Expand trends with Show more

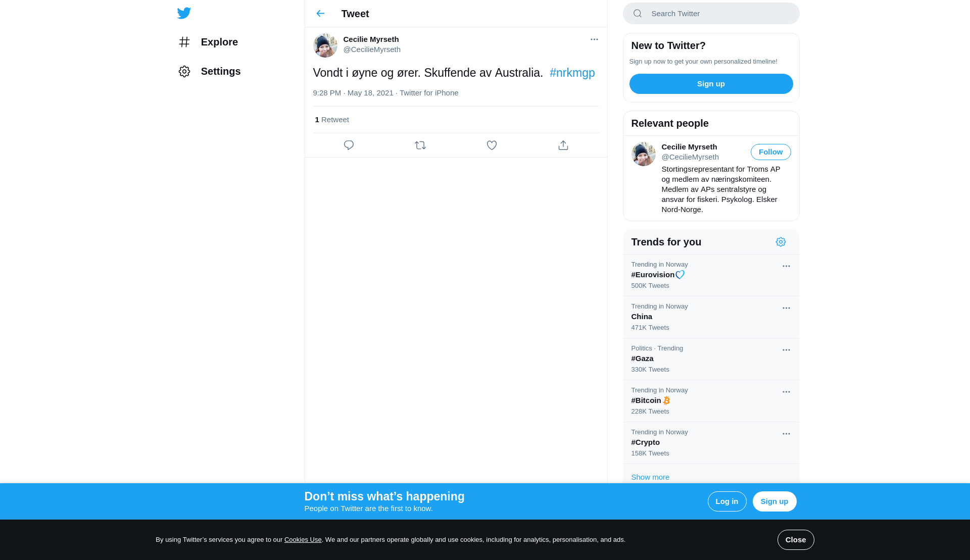(x=650, y=477)
